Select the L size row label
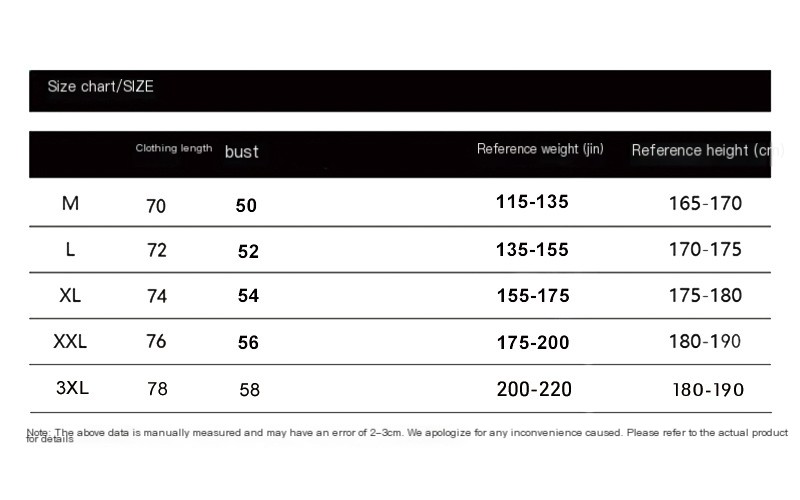Image resolution: width=800 pixels, height=500 pixels. pyautogui.click(x=70, y=250)
